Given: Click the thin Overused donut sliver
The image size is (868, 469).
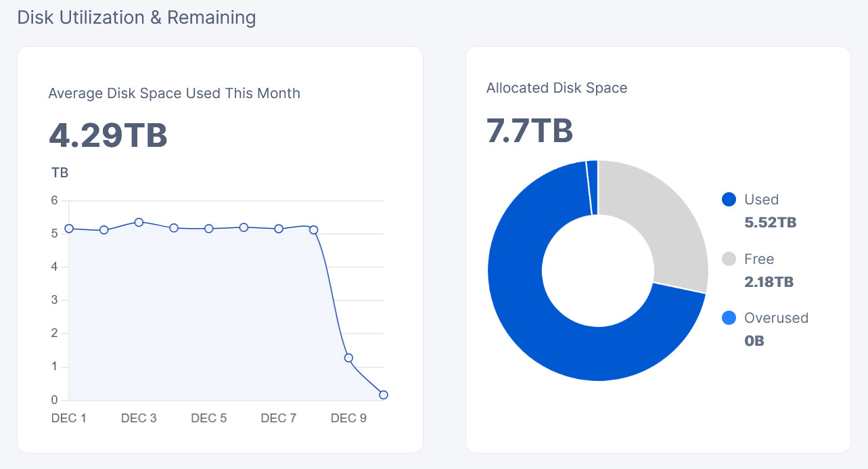Looking at the screenshot, I should pos(593,187).
